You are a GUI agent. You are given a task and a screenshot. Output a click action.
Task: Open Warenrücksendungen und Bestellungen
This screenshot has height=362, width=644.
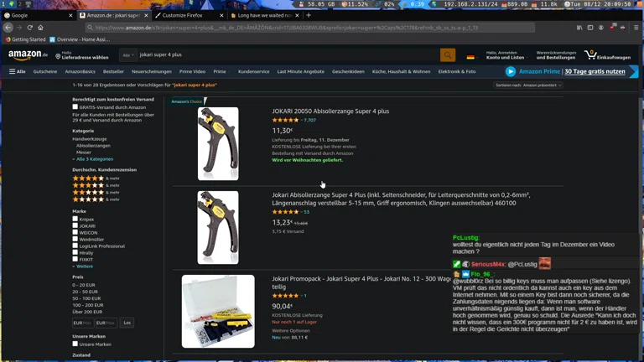[556, 55]
